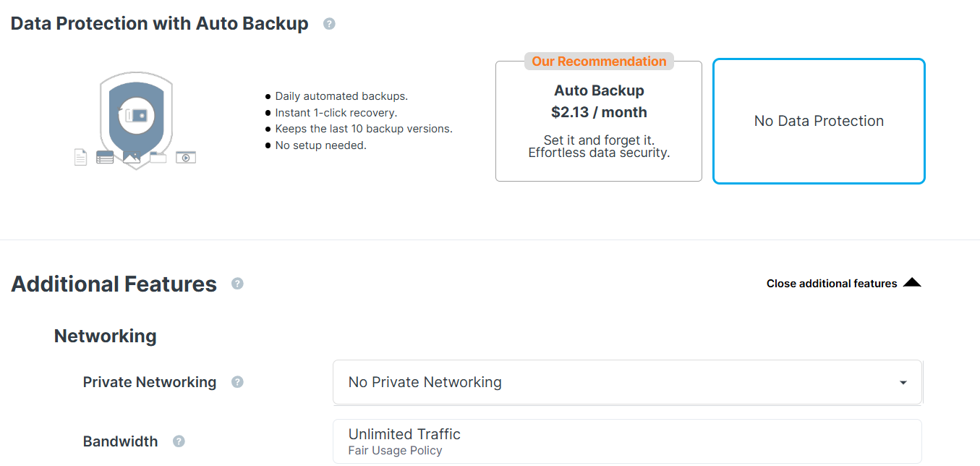Click 'Set it and forget it.' text
The image size is (980, 466).
pyautogui.click(x=599, y=140)
